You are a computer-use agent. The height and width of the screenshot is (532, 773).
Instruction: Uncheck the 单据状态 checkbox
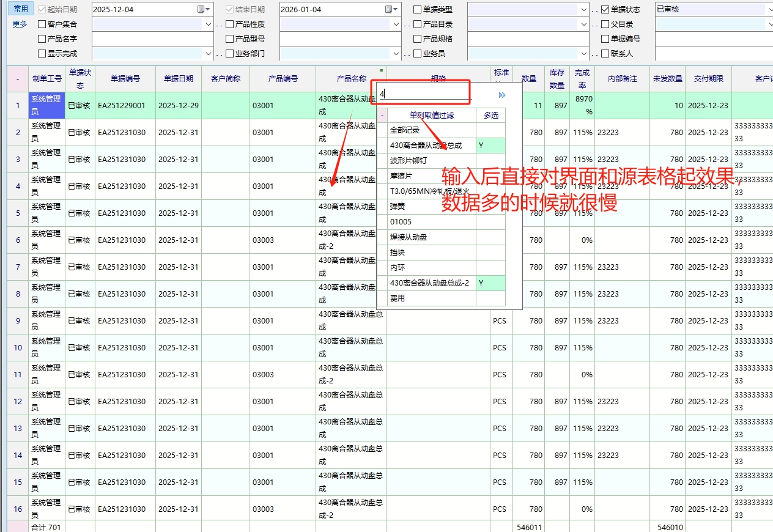click(605, 10)
